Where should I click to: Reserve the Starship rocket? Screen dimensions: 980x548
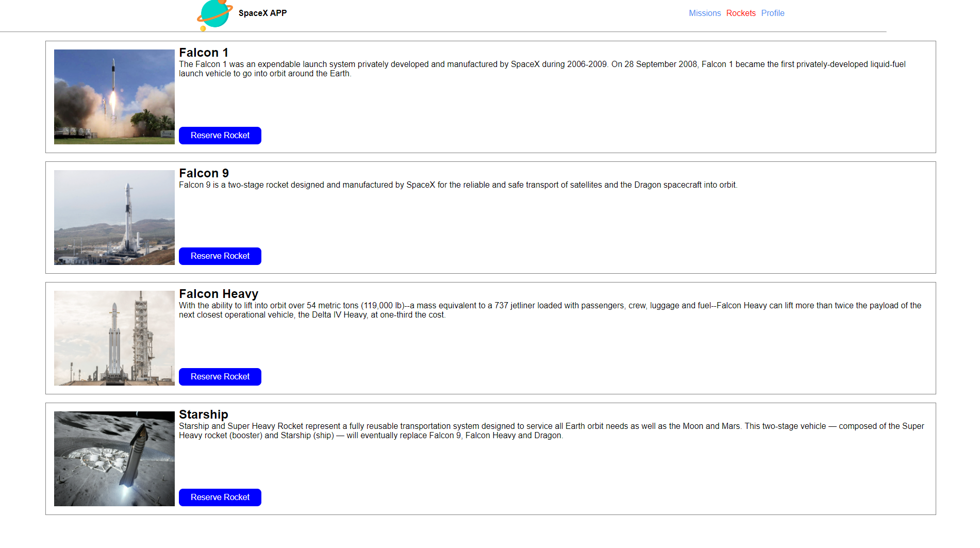[x=220, y=497]
